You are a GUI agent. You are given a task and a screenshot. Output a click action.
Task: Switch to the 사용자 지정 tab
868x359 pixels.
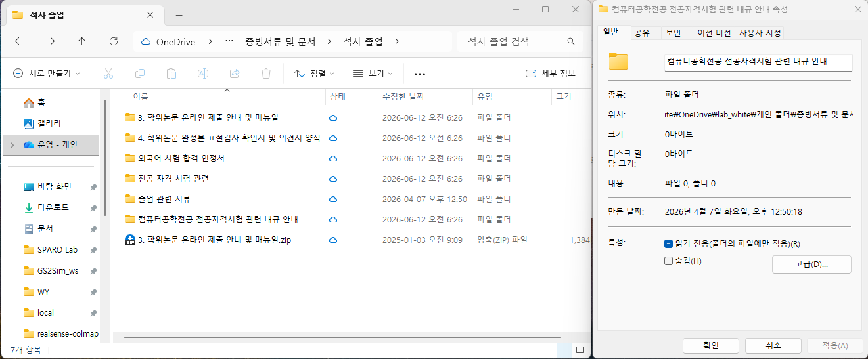pos(759,33)
